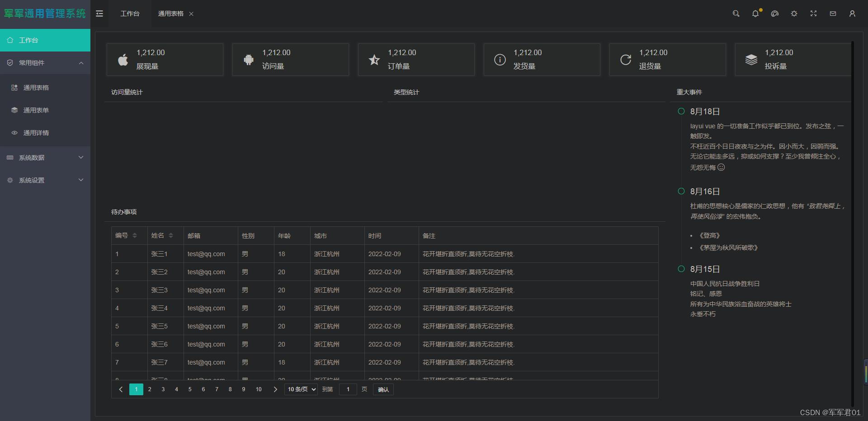This screenshot has width=868, height=421.
Task: Click the gear icon beside 系统设置
Action: pyautogui.click(x=10, y=180)
